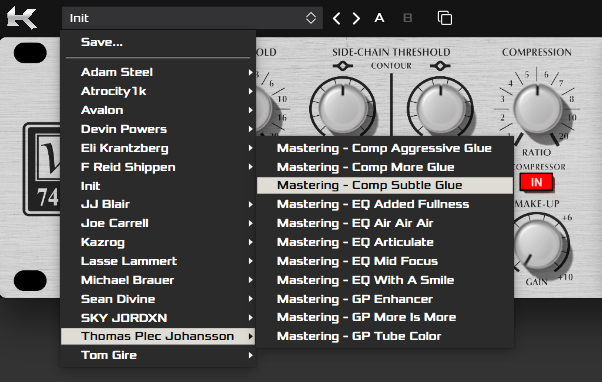Viewport: 602px width, 382px height.
Task: Load Mastering - EQ With A Smile preset
Action: [385, 280]
